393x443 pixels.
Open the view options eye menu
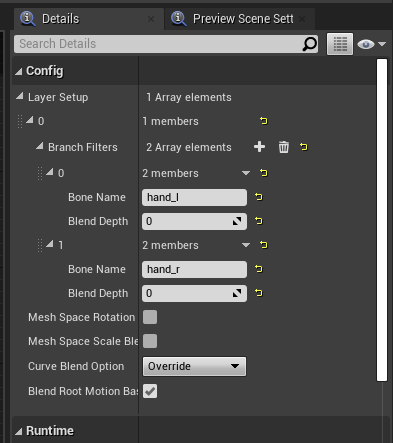pyautogui.click(x=371, y=44)
